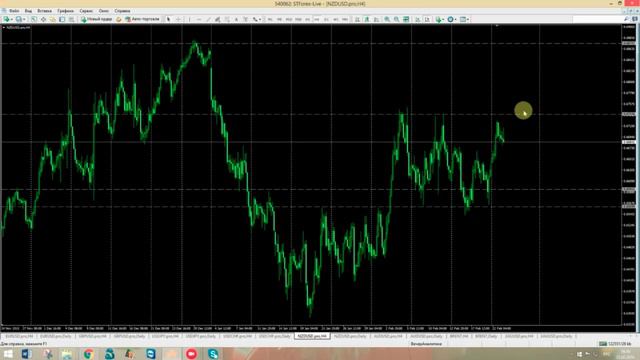Expand the Indicators dropdown arrow

pos(444,19)
